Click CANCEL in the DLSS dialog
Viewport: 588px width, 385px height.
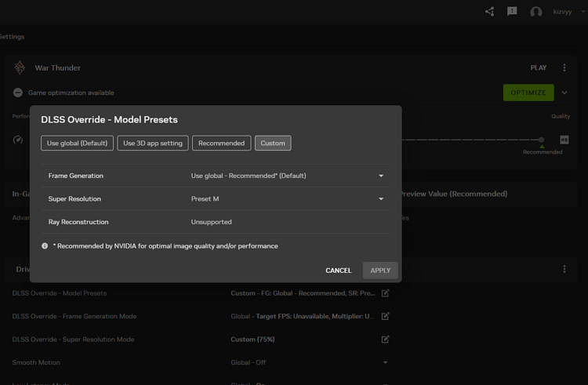point(339,271)
